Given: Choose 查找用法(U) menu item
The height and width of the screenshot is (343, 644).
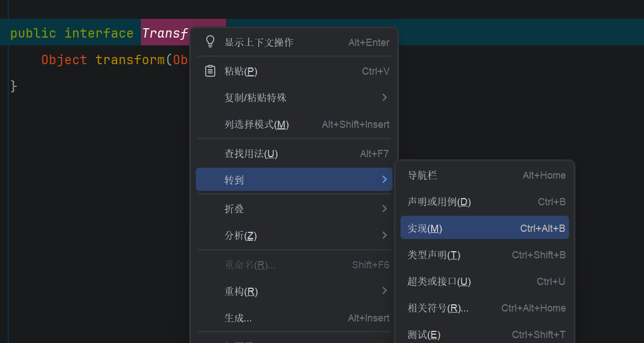Looking at the screenshot, I should coord(294,154).
